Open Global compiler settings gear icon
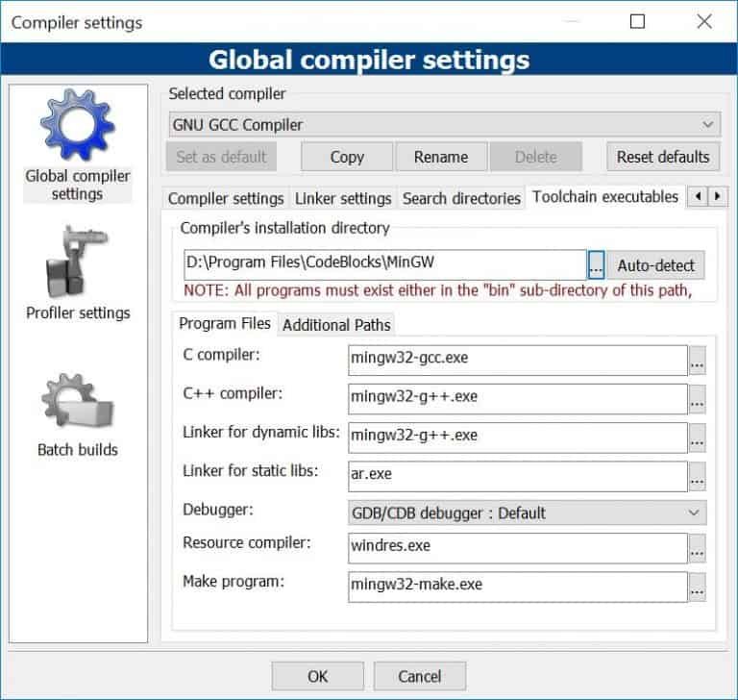 click(x=78, y=125)
